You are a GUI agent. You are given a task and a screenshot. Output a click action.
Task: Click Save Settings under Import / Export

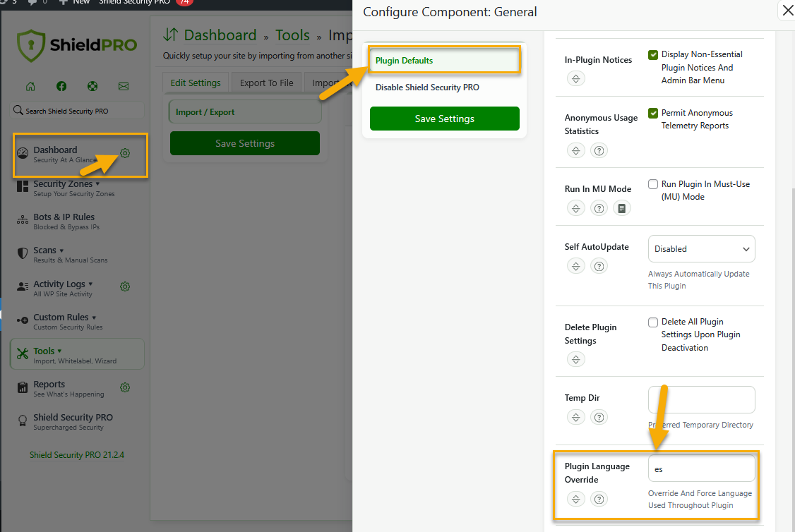point(245,143)
